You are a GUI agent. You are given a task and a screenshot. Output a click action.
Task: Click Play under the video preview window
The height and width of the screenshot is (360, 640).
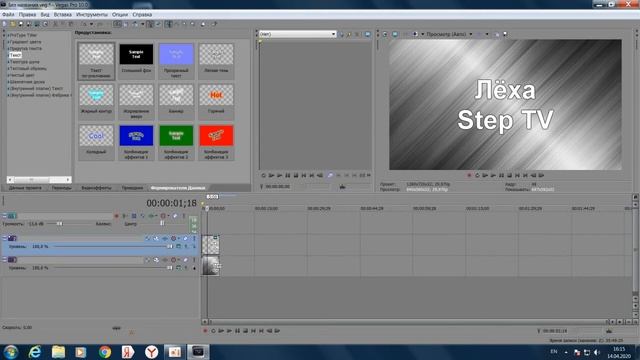point(493,176)
